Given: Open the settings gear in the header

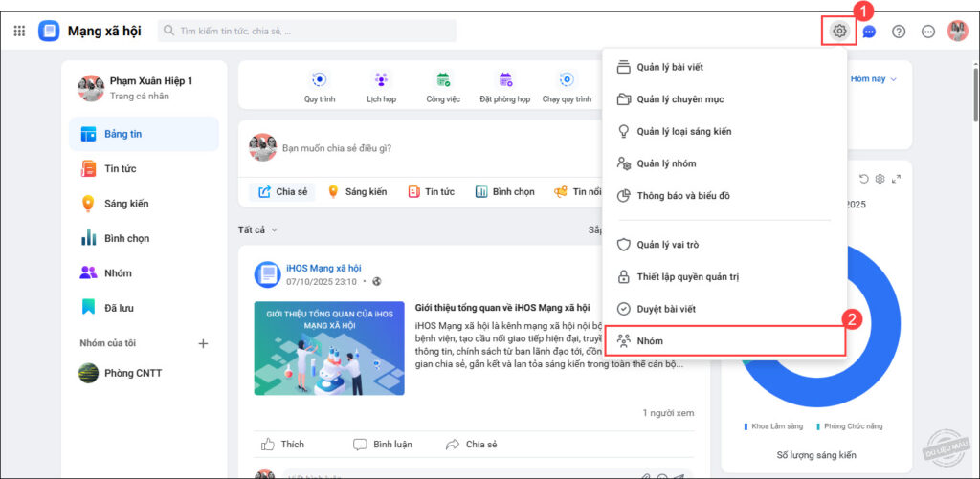Looking at the screenshot, I should pyautogui.click(x=839, y=31).
